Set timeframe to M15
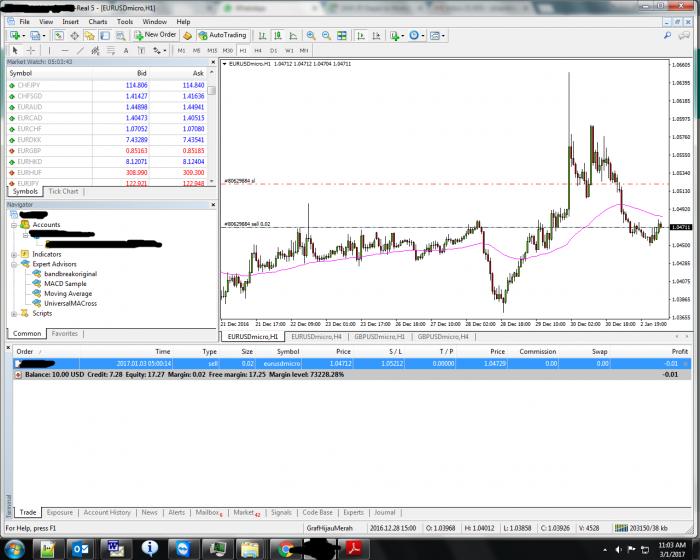The height and width of the screenshot is (560, 700). [x=212, y=50]
